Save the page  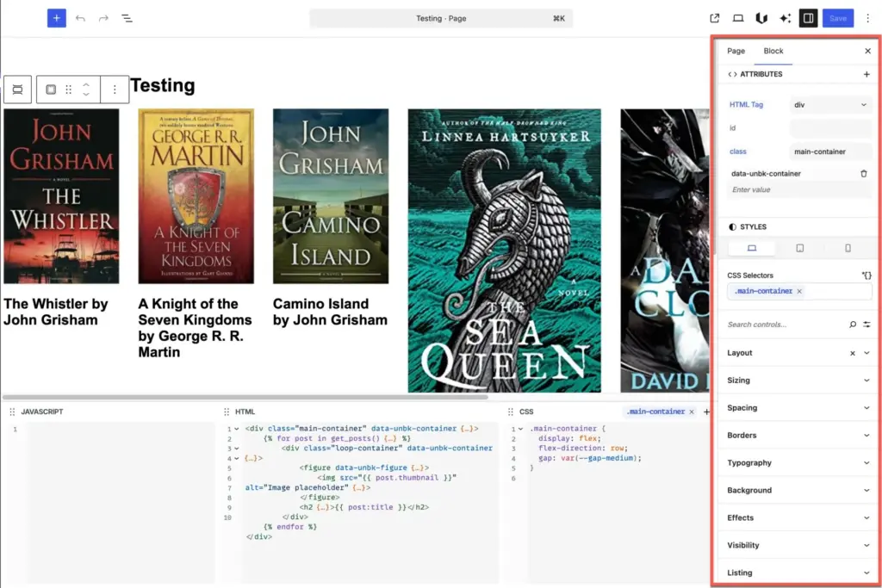(x=838, y=18)
